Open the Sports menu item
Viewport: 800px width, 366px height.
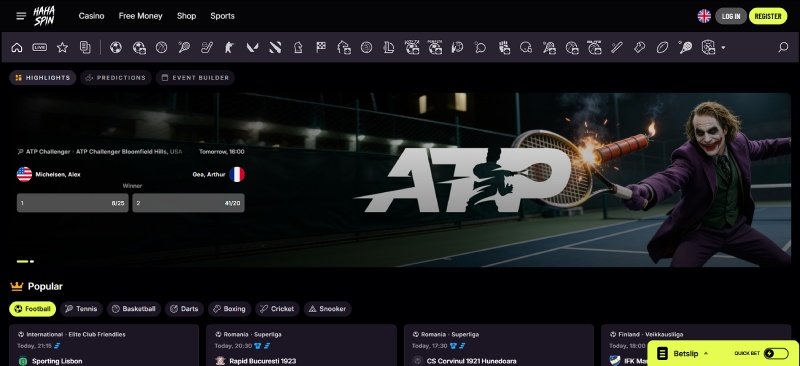click(x=222, y=16)
